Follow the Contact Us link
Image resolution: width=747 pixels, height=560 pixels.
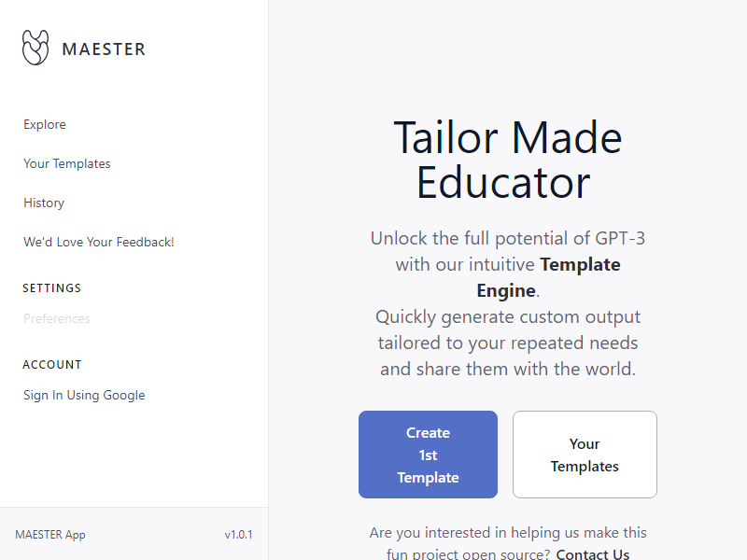click(593, 554)
